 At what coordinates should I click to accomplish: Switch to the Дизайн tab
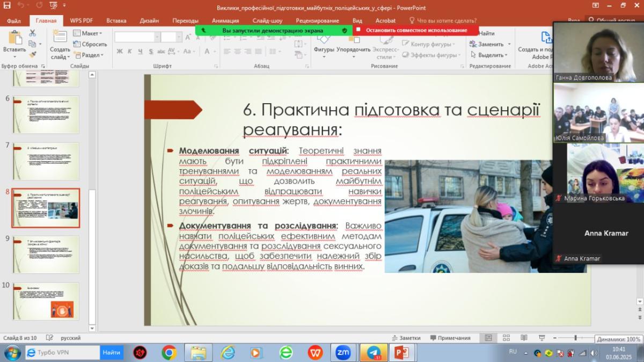(149, 21)
